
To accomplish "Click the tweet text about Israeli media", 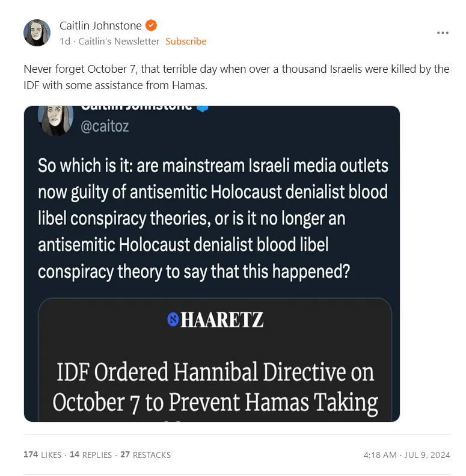I will point(213,218).
